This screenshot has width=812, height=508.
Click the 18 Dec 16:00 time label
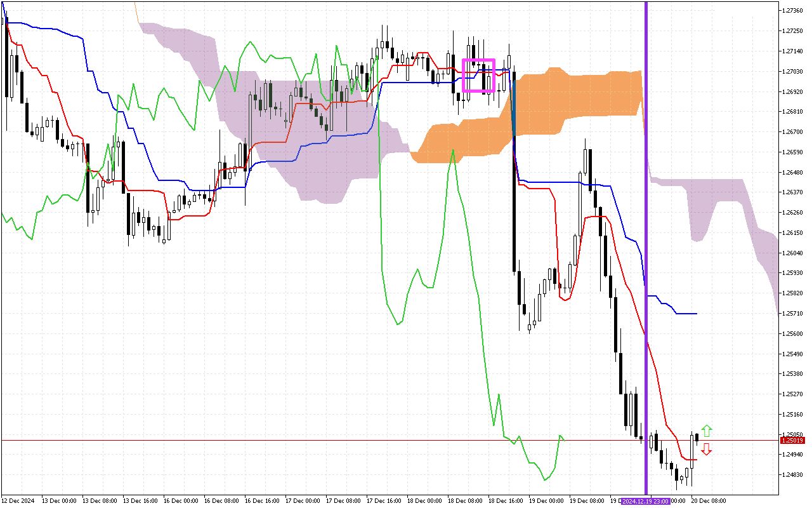coord(506,500)
